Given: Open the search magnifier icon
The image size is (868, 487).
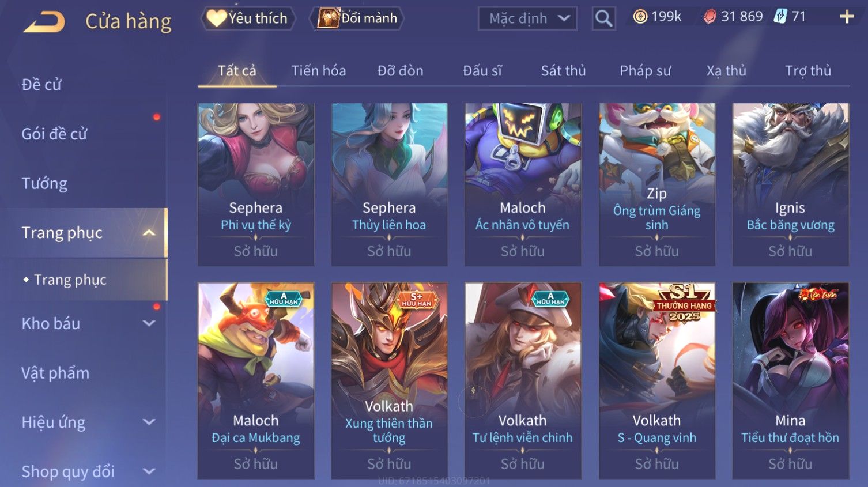Looking at the screenshot, I should click(x=603, y=18).
